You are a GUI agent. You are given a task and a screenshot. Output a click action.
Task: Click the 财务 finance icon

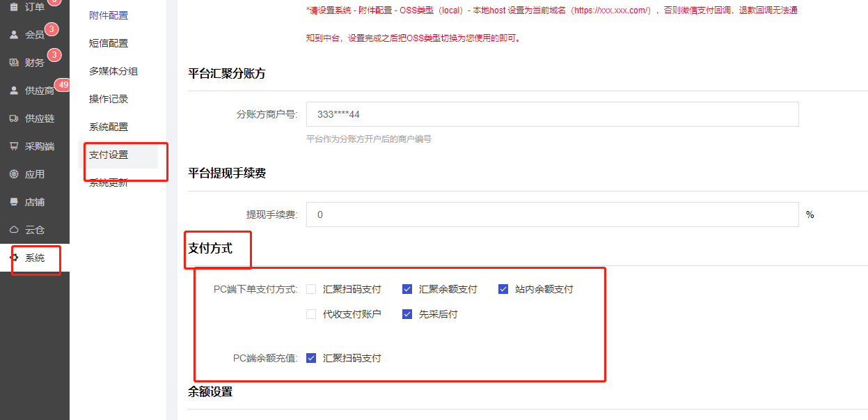click(14, 63)
